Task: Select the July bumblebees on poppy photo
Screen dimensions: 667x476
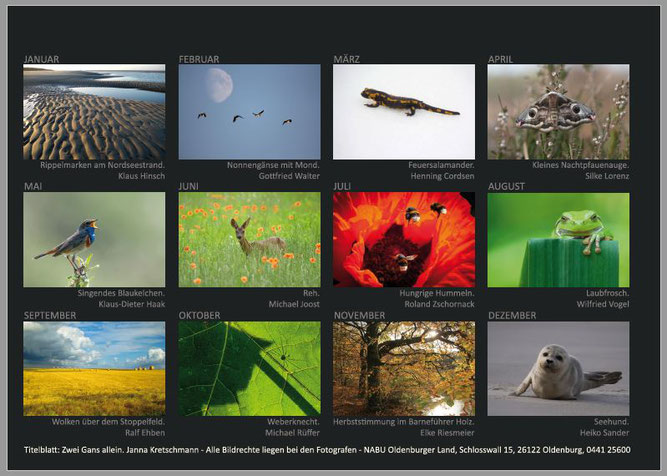Action: click(404, 239)
